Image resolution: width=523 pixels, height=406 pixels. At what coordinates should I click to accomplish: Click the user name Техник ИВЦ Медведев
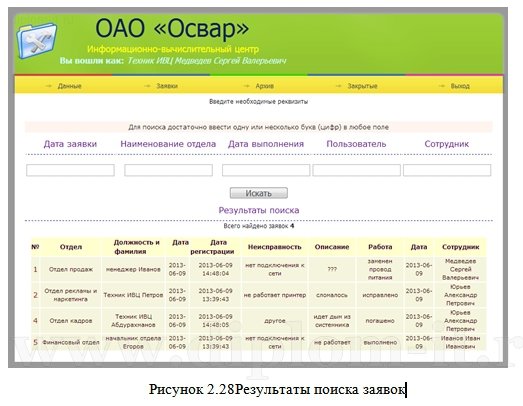pyautogui.click(x=207, y=61)
